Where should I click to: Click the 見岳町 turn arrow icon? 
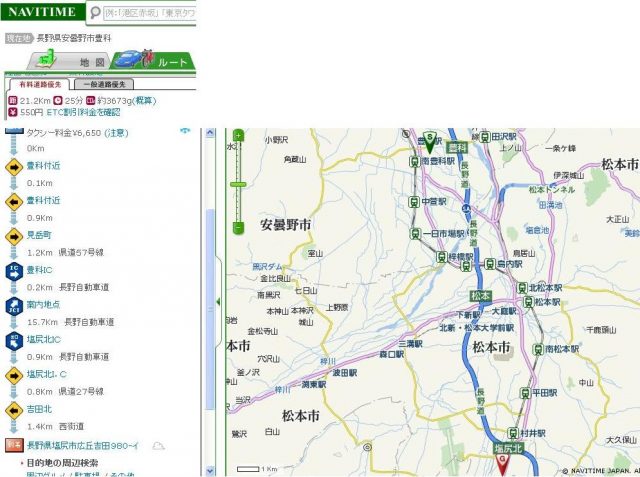point(14,237)
